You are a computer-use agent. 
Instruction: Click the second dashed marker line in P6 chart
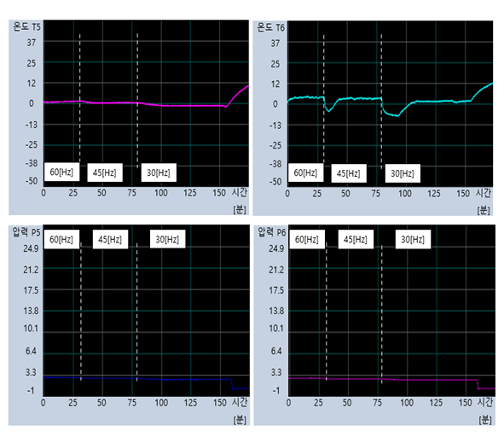[382, 314]
